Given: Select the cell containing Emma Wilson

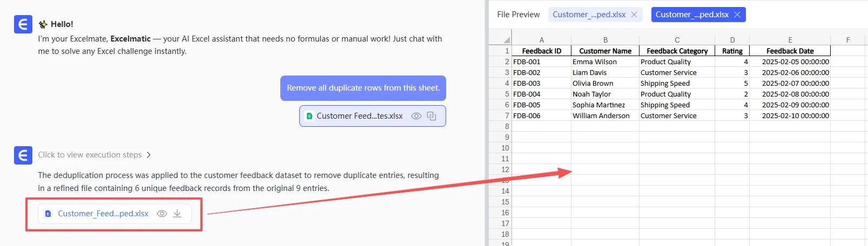Looking at the screenshot, I should pyautogui.click(x=604, y=61).
